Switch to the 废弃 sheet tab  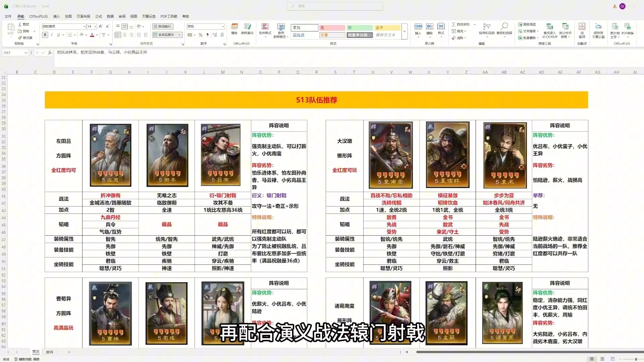(50, 352)
